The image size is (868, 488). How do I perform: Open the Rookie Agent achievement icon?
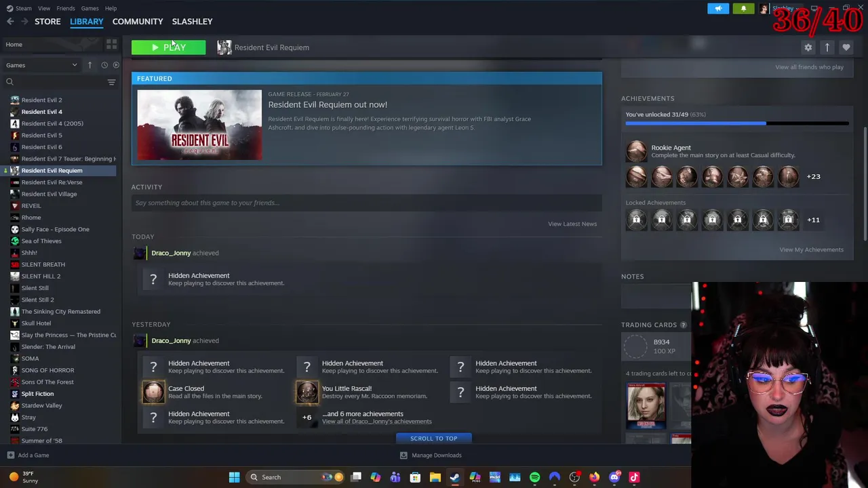(x=636, y=151)
